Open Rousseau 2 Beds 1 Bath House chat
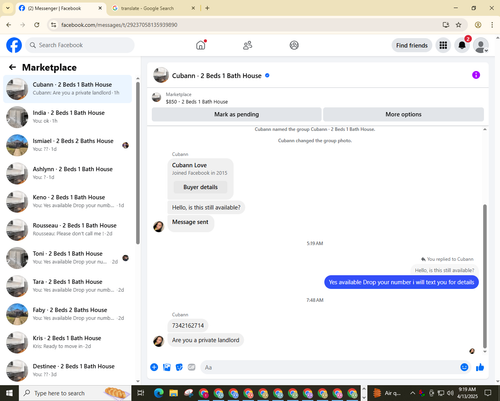Screen dimensions: 500x401 [68, 229]
